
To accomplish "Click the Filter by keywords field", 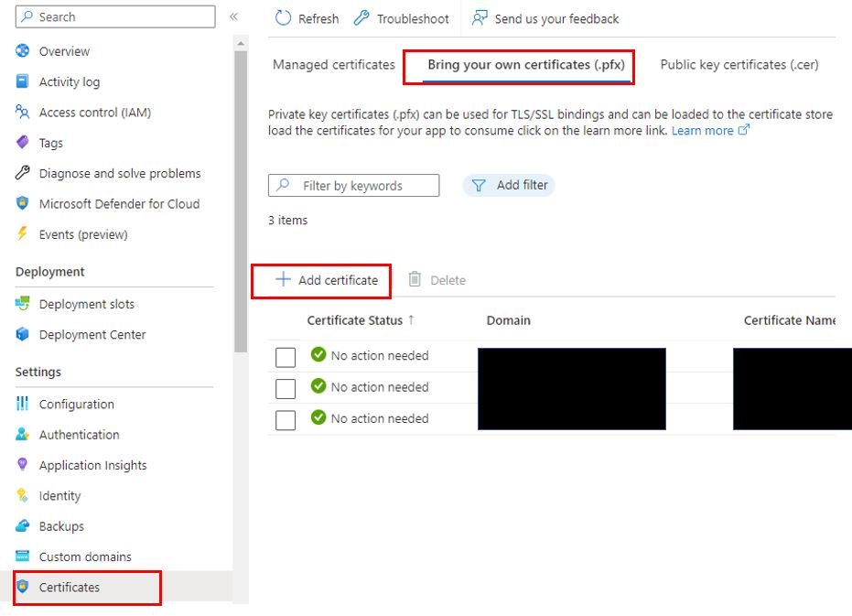I will pos(353,185).
